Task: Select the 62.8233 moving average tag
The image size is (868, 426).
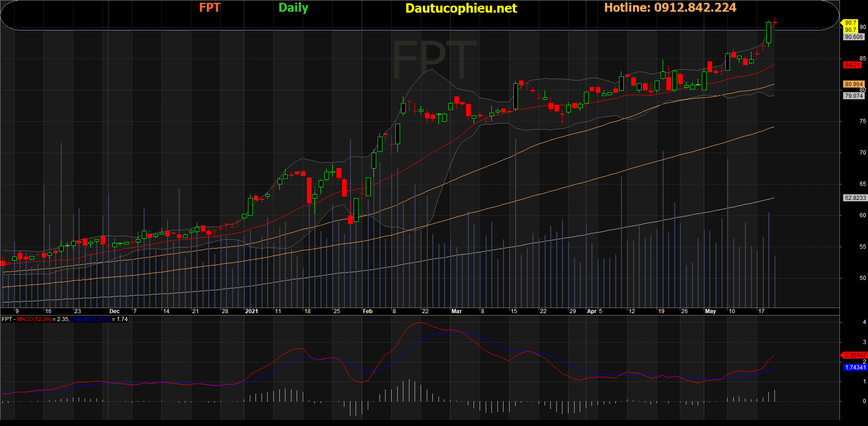Action: (x=855, y=198)
